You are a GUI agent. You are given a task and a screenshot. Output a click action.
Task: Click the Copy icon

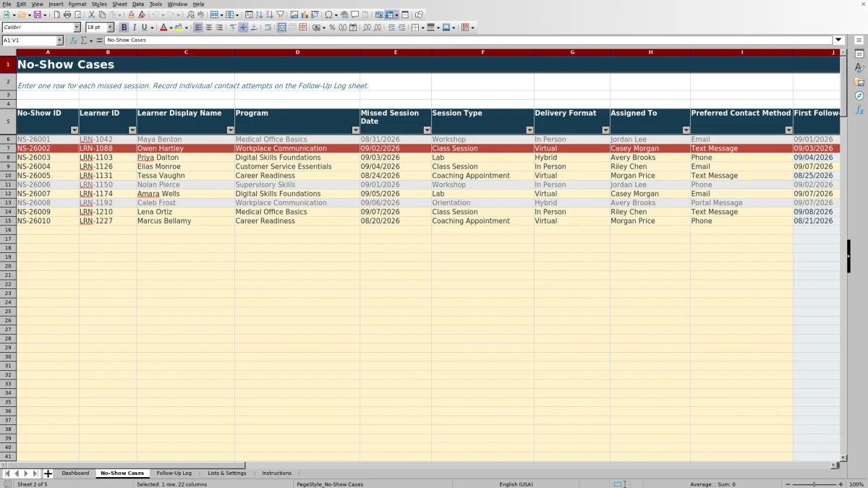click(102, 14)
